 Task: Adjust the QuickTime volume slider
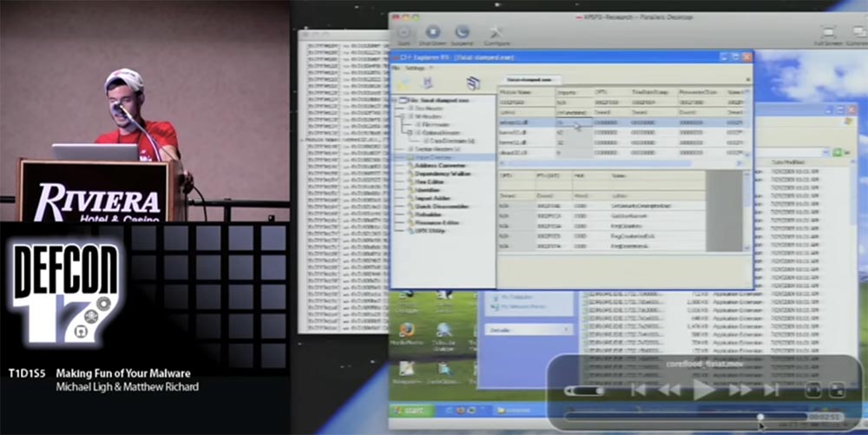pos(584,391)
